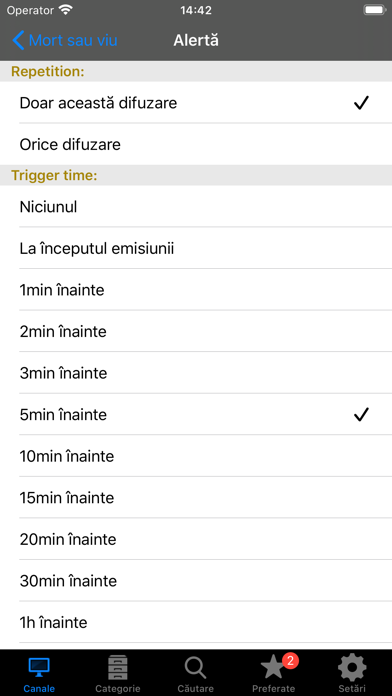Tap the back chevron arrow icon
Image resolution: width=392 pixels, height=696 pixels.
[x=18, y=40]
